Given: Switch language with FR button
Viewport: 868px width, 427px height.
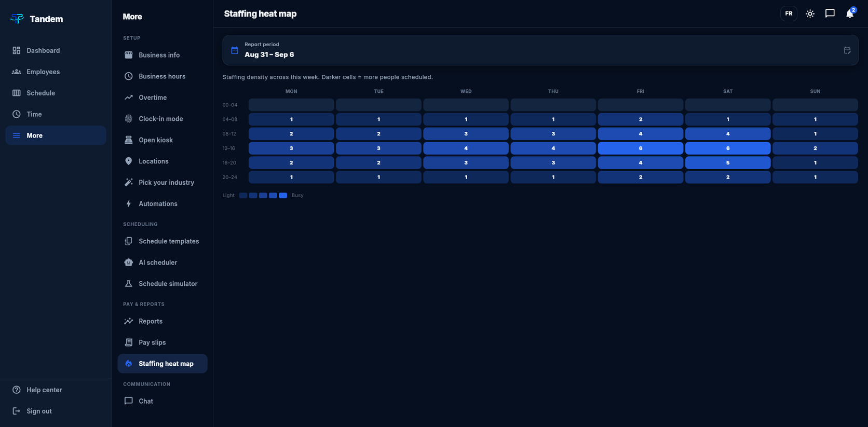Looking at the screenshot, I should tap(789, 13).
